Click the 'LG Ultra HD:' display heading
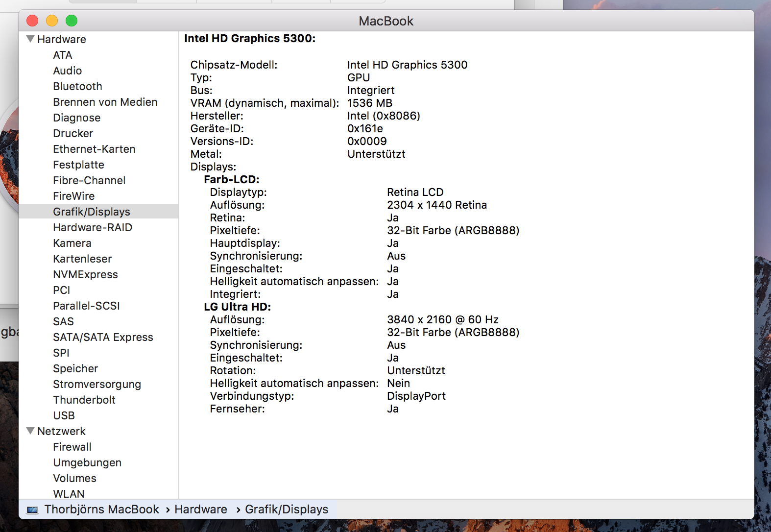Screen dimensions: 771x532 click(238, 307)
